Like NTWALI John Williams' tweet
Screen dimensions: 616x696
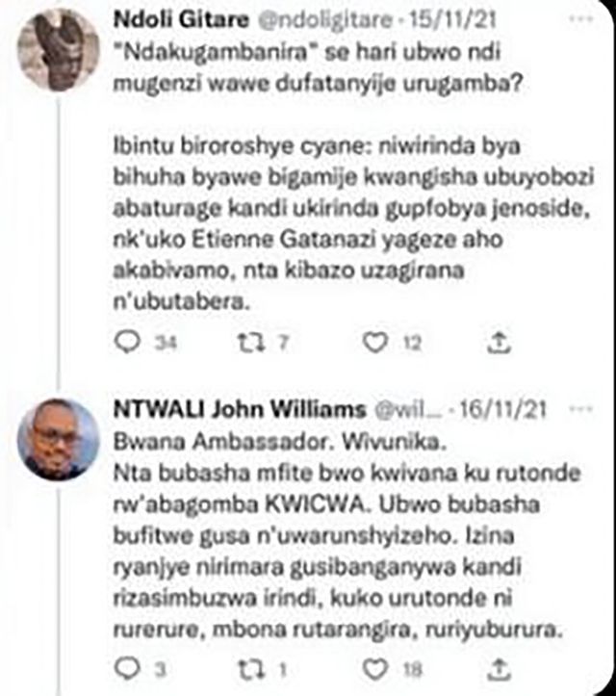[375, 669]
